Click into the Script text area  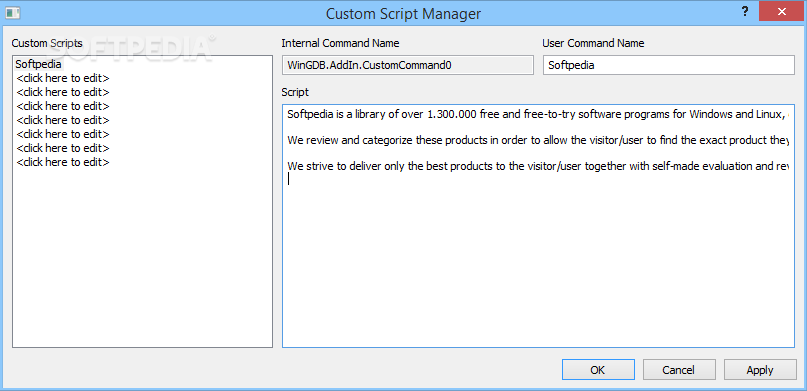tap(538, 225)
